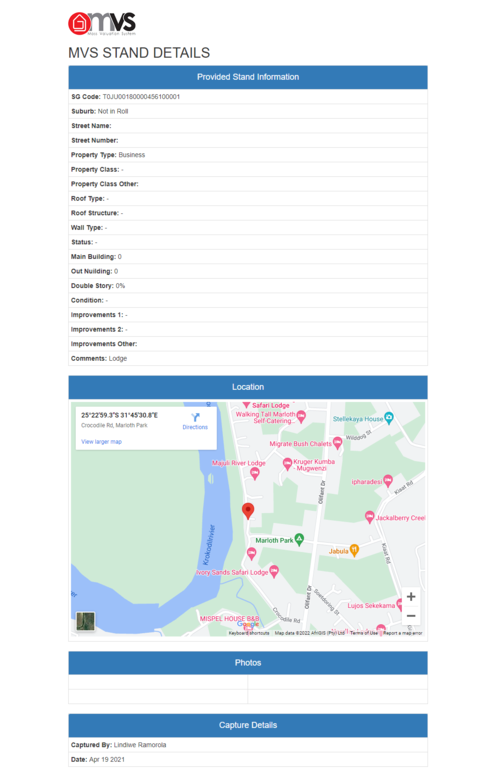Click Suburb value Not in Roll
Image resolution: width=499 pixels, height=780 pixels.
pyautogui.click(x=113, y=111)
